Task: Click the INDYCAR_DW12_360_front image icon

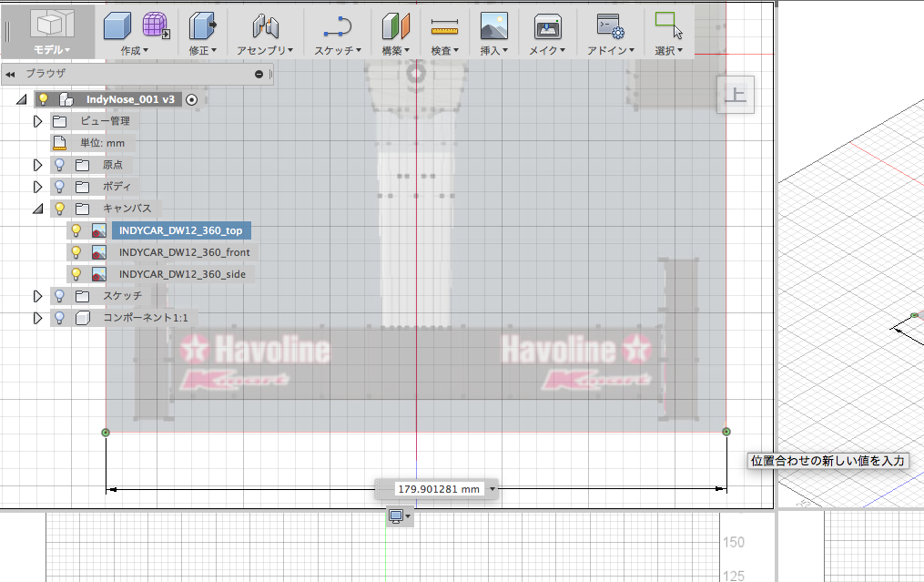Action: [99, 252]
